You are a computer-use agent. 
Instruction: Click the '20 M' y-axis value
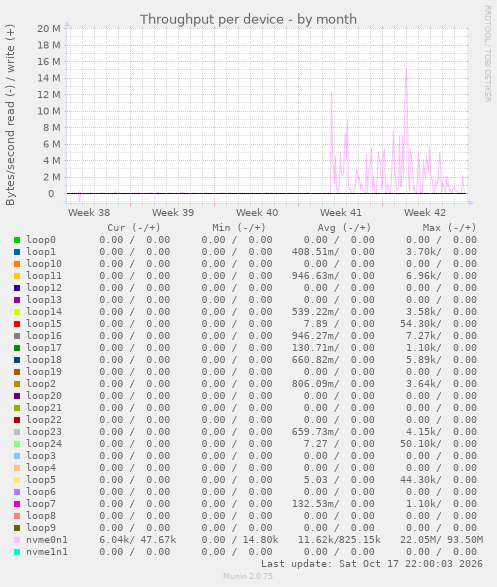click(49, 28)
